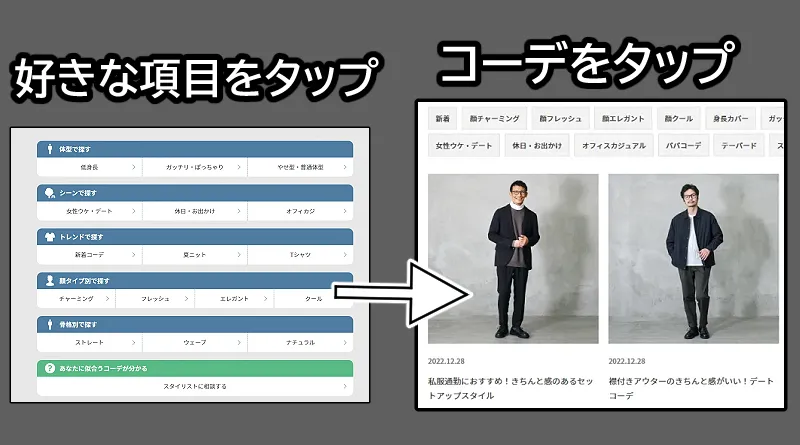Viewport: 800px width, 445px height.
Task: Select the 顔クール tag
Action: pyautogui.click(x=679, y=118)
